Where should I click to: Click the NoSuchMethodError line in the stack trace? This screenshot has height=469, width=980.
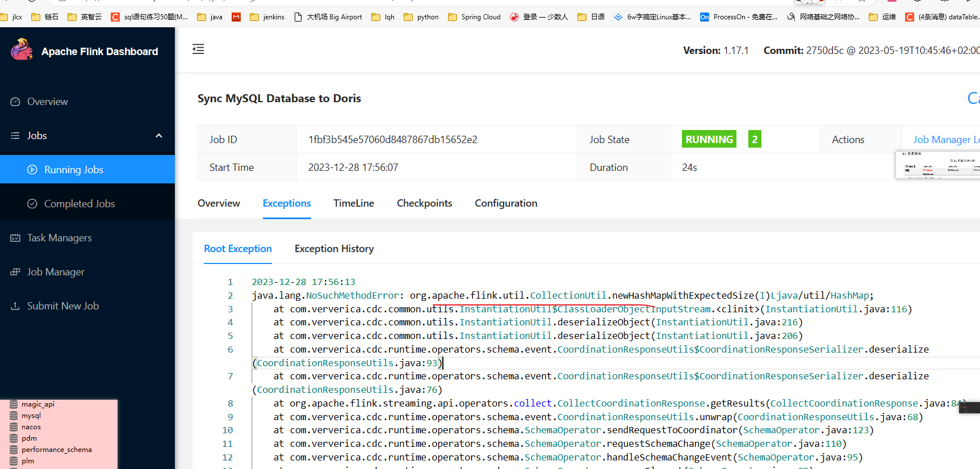point(563,295)
